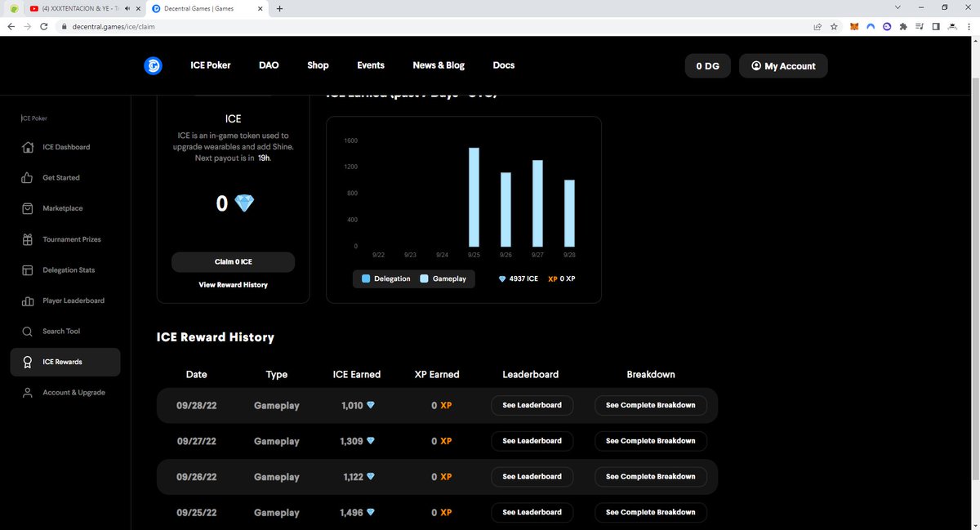Open Chrome tab search chevron
The image size is (980, 530).
pyautogui.click(x=898, y=7)
